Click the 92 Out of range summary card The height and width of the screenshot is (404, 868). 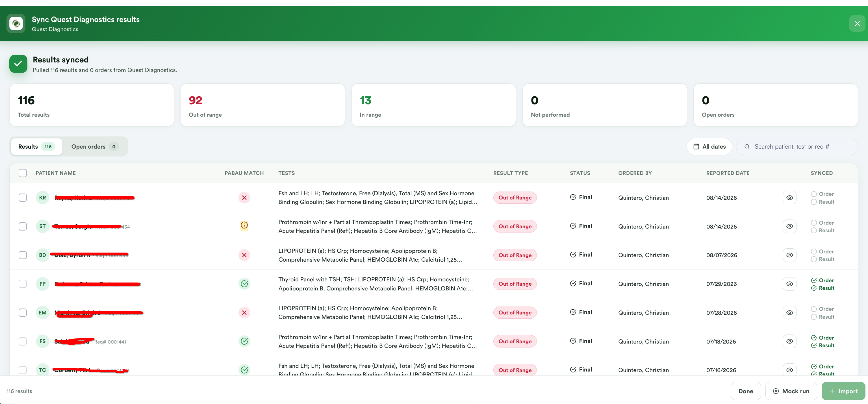pos(262,105)
